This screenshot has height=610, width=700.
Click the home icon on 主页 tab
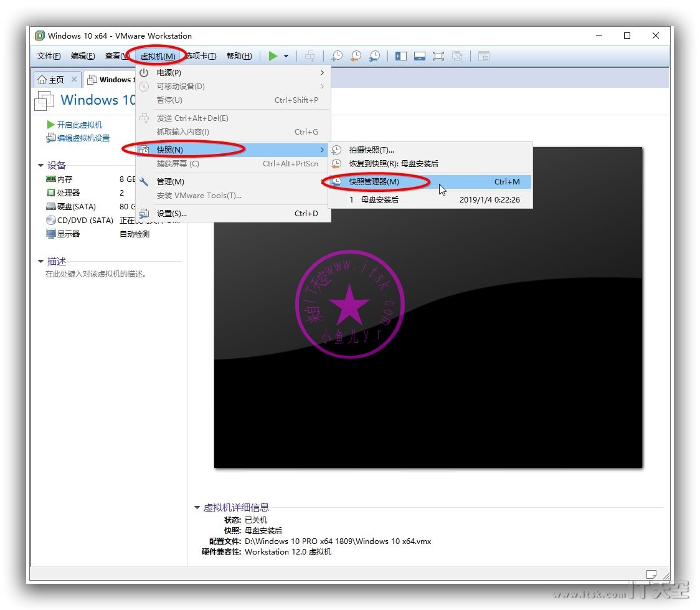pos(42,80)
